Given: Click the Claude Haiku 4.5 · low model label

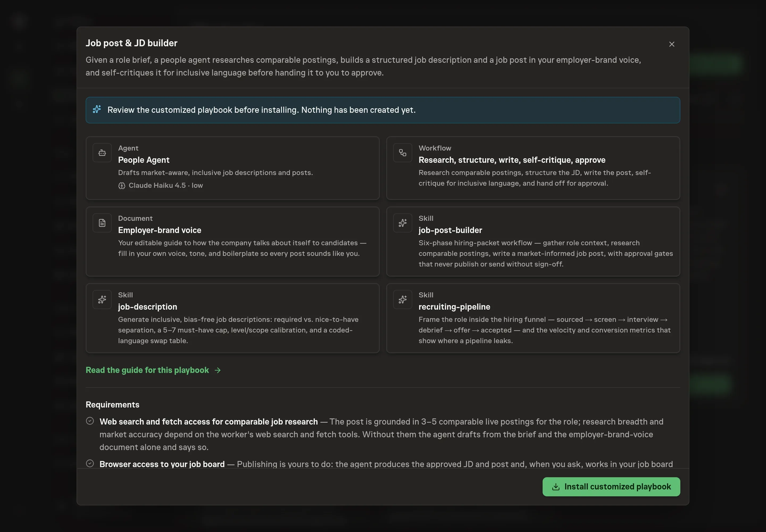Looking at the screenshot, I should [166, 185].
